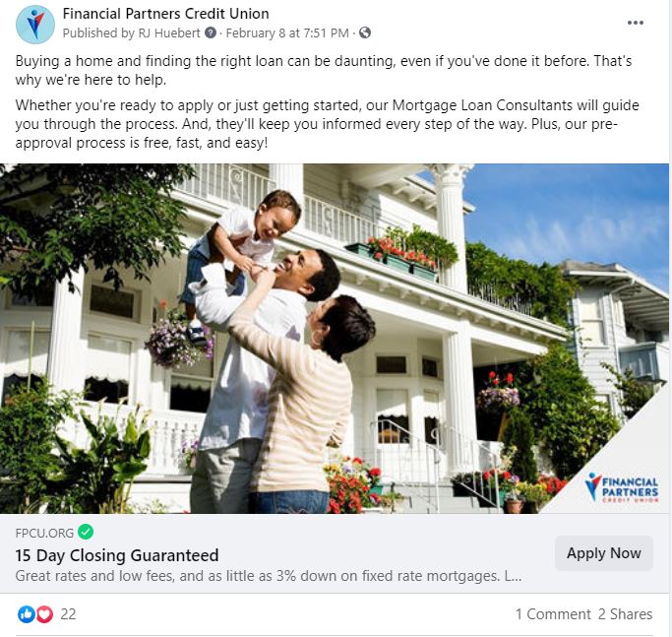672x637 pixels.
Task: Click the blue Like reaction icon
Action: pos(26,614)
